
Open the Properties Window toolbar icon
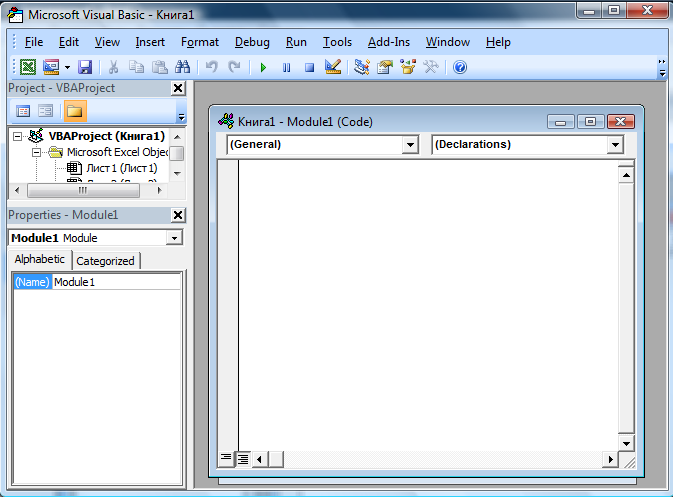tap(385, 67)
